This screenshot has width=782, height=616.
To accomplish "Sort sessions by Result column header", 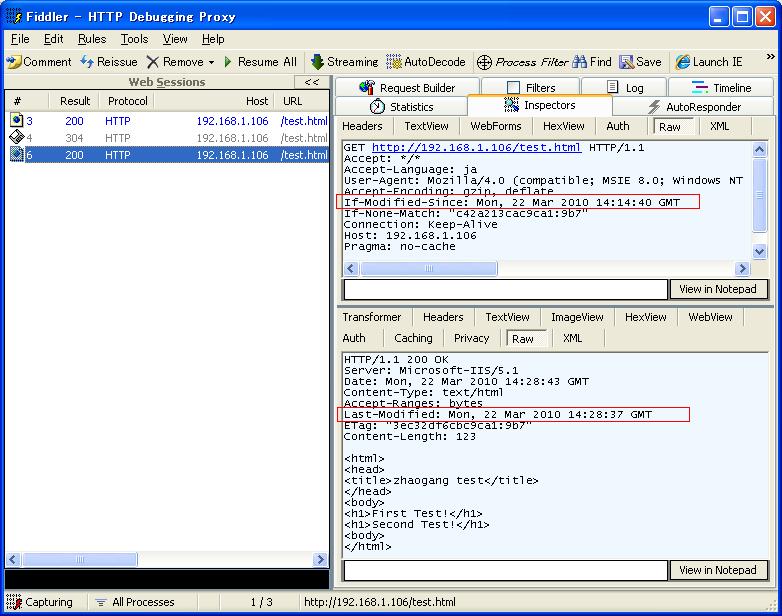I will [x=75, y=101].
